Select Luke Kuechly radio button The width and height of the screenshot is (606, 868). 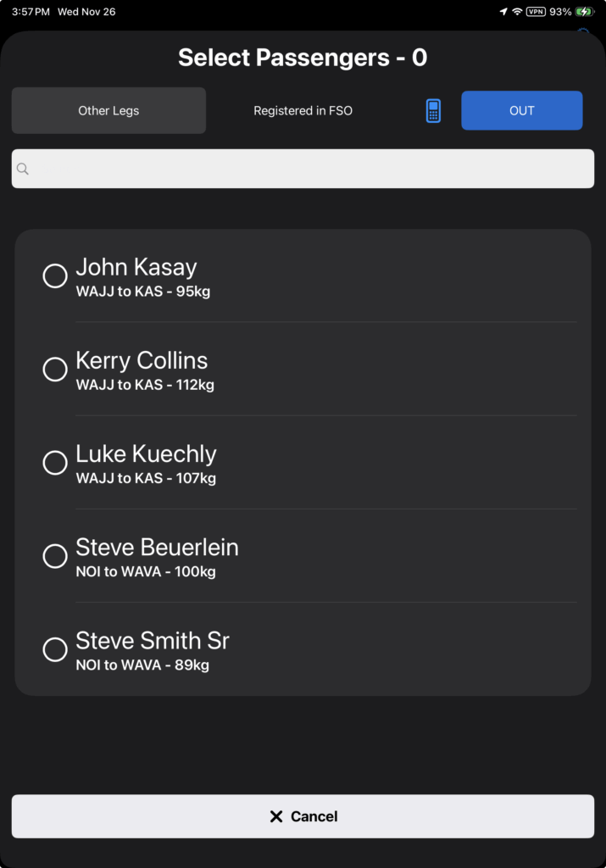[x=55, y=462]
